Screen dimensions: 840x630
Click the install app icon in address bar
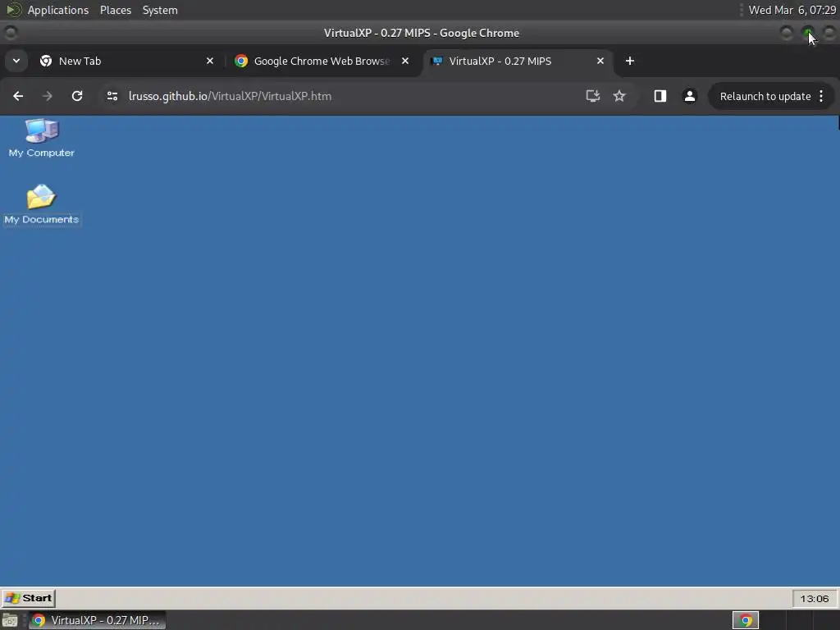(592, 96)
